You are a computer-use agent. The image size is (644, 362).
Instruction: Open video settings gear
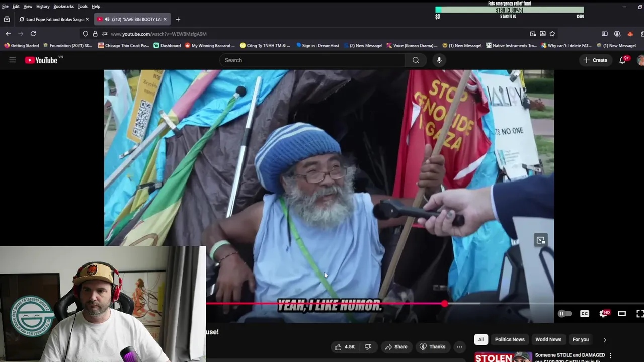604,314
